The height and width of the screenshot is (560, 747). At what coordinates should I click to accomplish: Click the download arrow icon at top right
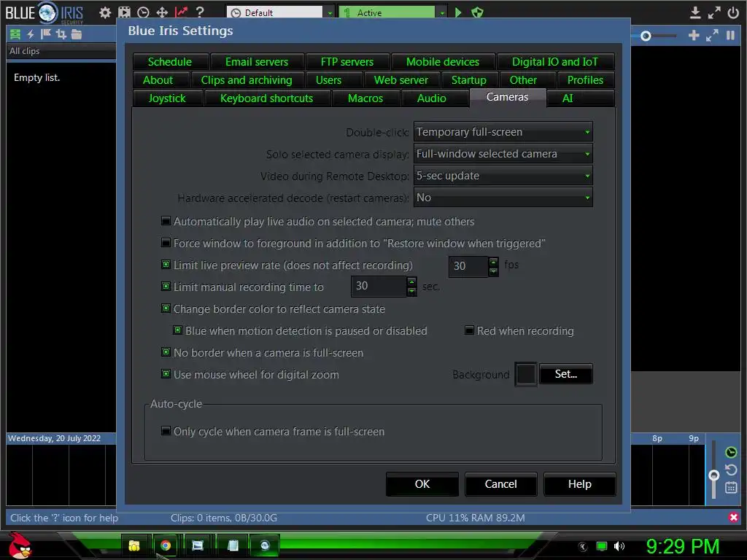(x=695, y=12)
